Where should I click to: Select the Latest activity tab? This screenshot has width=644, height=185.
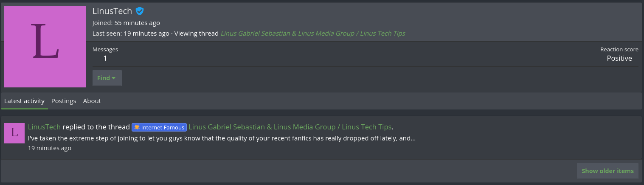click(x=24, y=101)
